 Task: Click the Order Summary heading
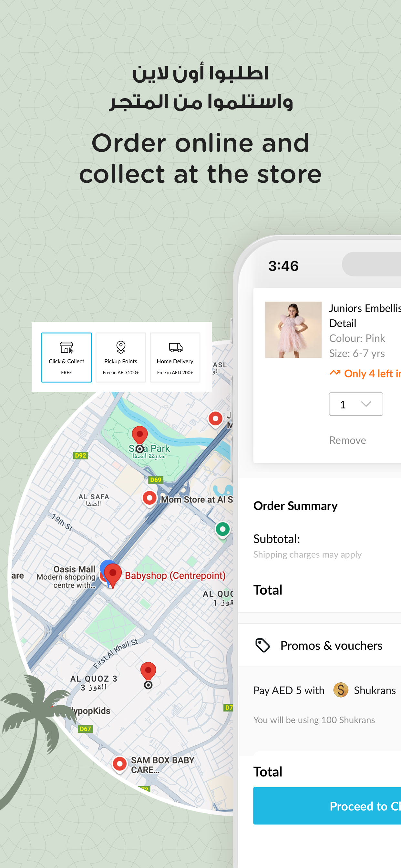[x=295, y=506]
